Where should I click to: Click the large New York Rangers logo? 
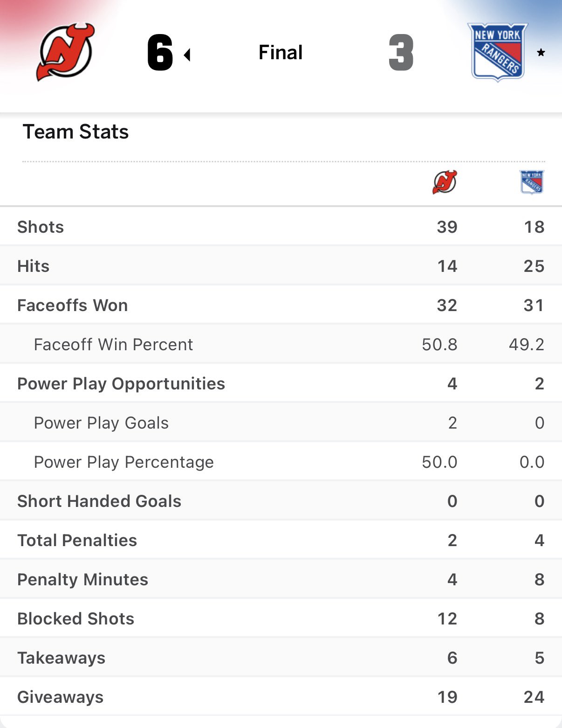[x=498, y=52]
